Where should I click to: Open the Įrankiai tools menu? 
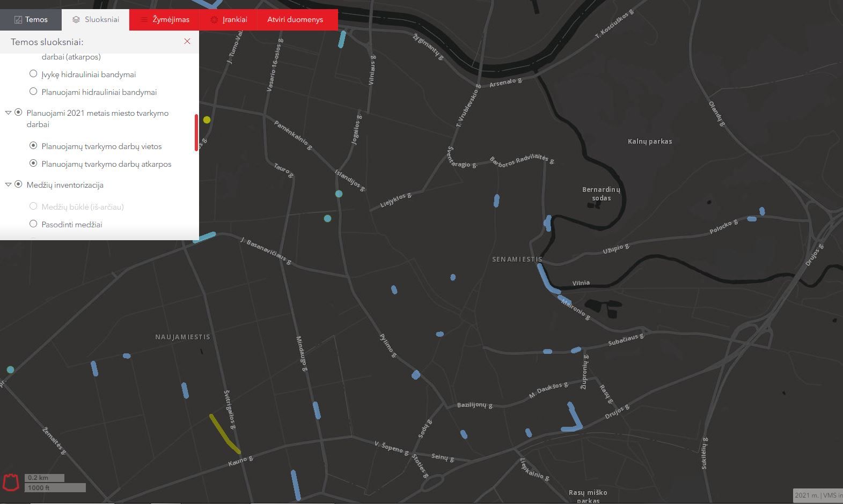229,19
